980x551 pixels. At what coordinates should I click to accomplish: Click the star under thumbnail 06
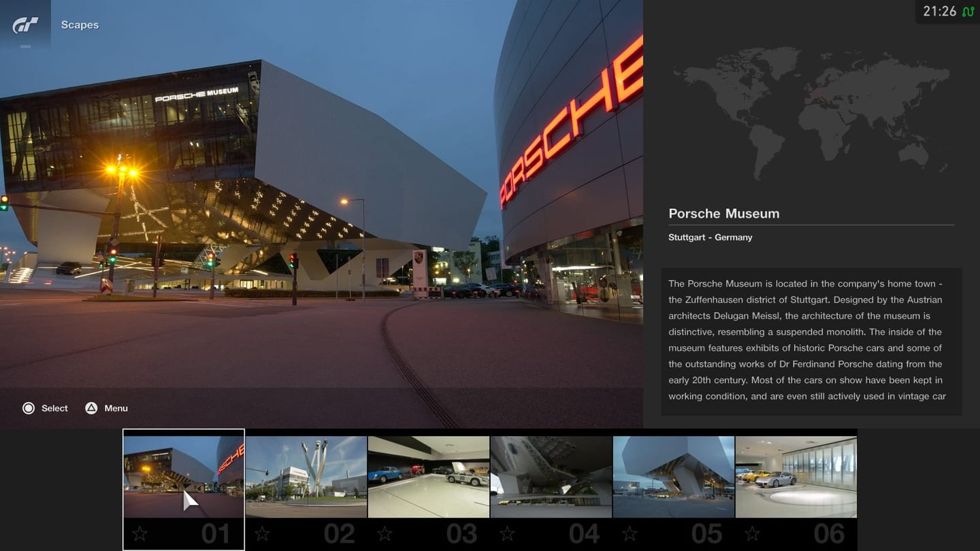click(752, 534)
